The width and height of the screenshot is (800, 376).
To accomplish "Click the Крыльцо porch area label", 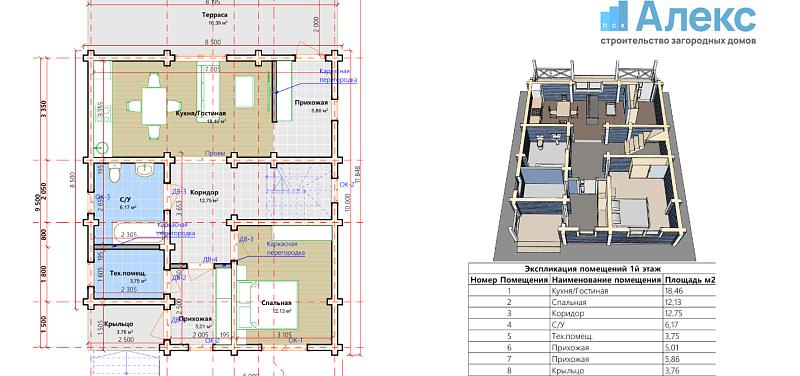I will (118, 324).
